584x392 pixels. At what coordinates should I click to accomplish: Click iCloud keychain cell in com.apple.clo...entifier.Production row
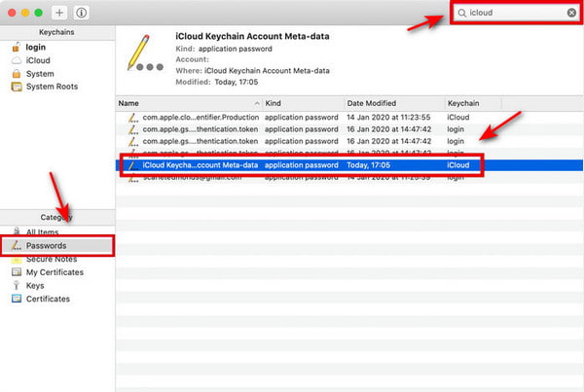pyautogui.click(x=458, y=118)
